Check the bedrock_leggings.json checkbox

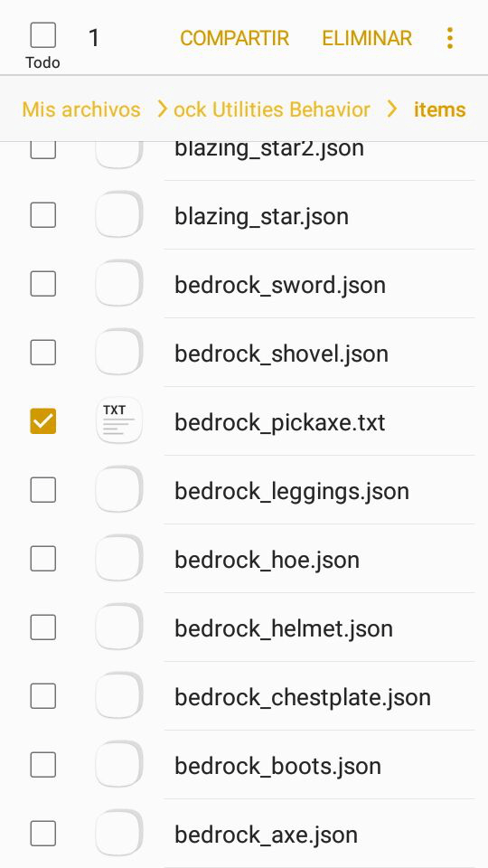pos(43,490)
